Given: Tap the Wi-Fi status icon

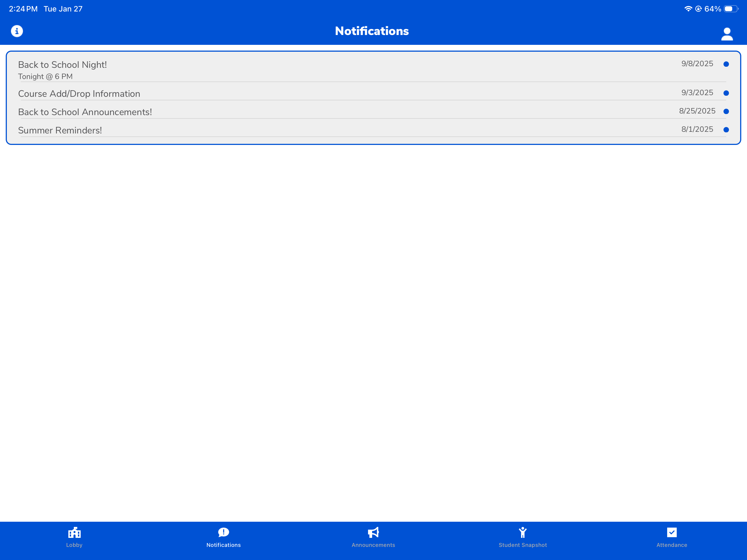Looking at the screenshot, I should (688, 9).
